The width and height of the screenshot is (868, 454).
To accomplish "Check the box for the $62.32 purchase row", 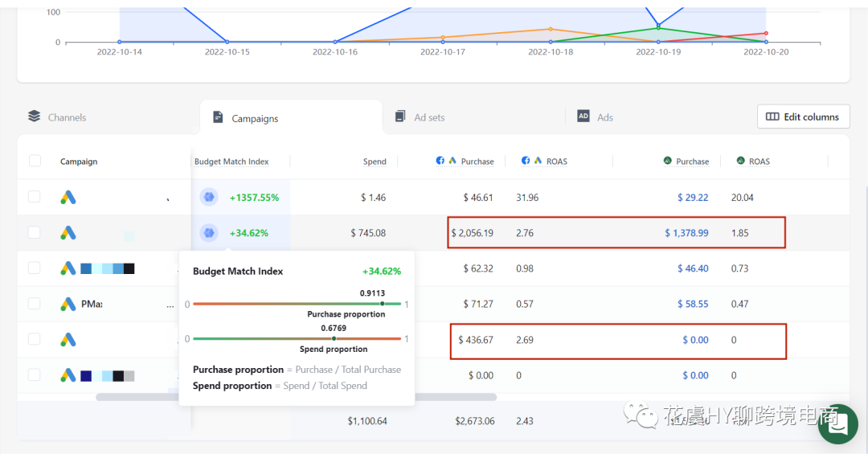I will 35,268.
